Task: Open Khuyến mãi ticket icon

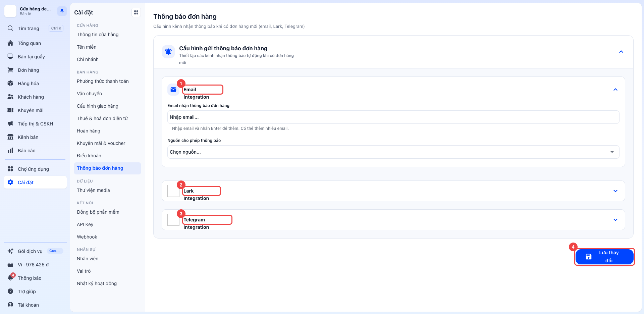Action: (x=10, y=110)
